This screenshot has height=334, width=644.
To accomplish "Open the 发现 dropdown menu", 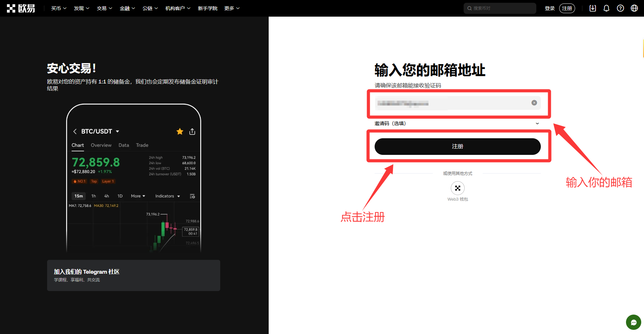I will coord(81,8).
